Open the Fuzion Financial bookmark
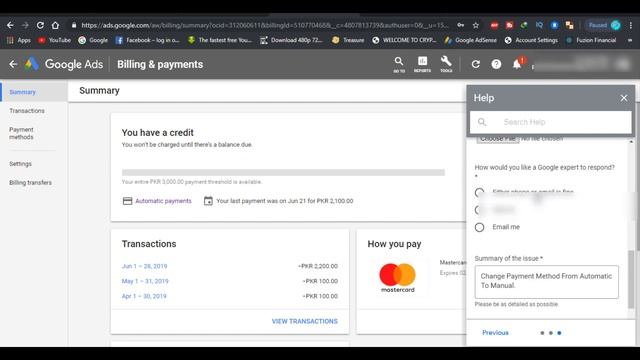The height and width of the screenshot is (360, 640). [x=591, y=40]
